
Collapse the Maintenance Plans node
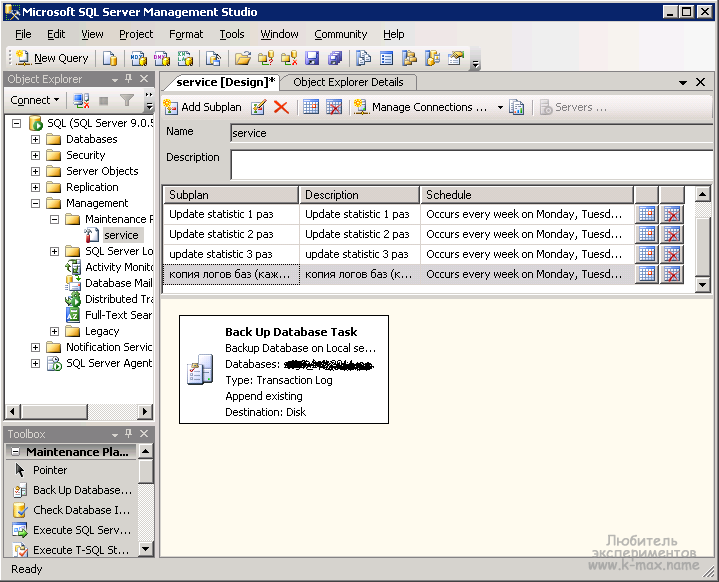click(55, 219)
